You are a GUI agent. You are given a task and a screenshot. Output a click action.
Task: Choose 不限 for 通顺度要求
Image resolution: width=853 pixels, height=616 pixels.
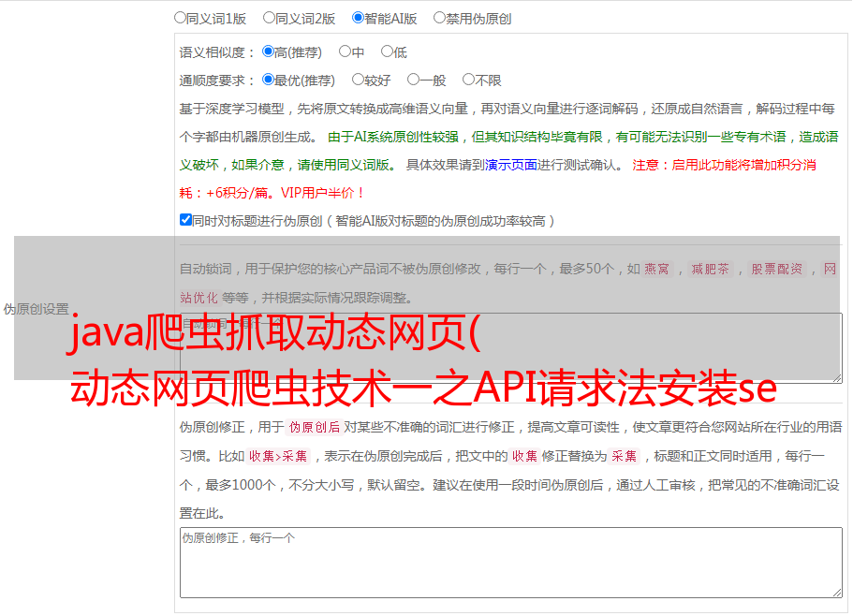click(x=468, y=80)
